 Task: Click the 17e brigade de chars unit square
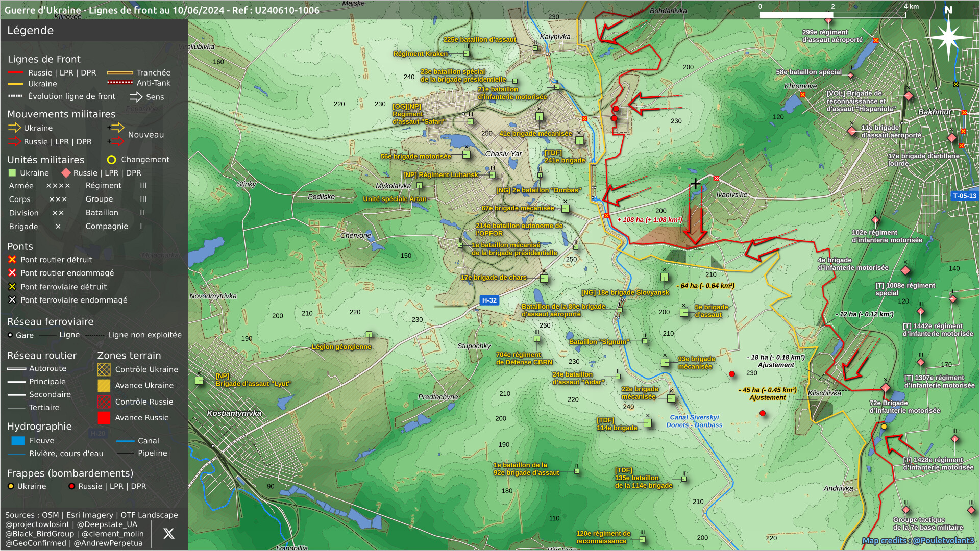click(544, 279)
